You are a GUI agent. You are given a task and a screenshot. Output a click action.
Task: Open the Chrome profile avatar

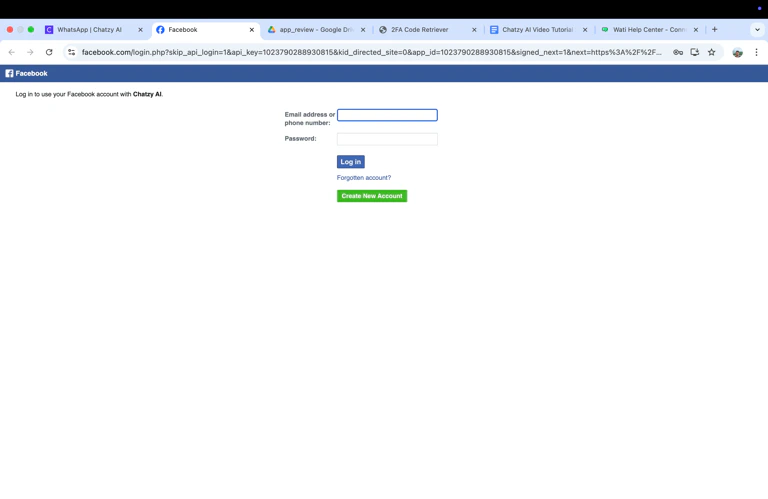[x=738, y=52]
